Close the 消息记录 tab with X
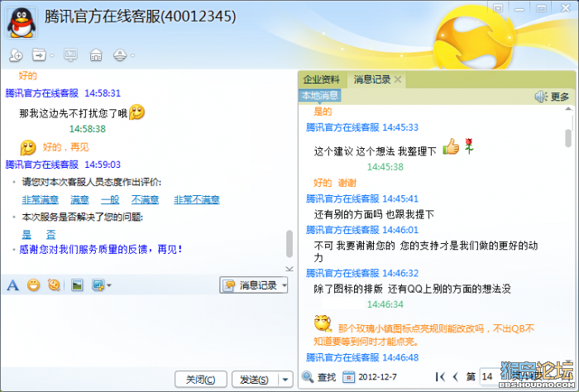Screen dimensions: 579x392 [x=398, y=79]
